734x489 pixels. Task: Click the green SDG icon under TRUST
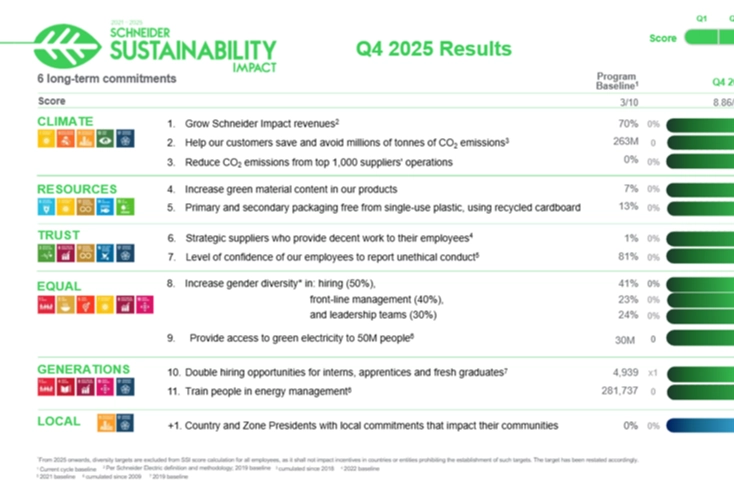44,255
